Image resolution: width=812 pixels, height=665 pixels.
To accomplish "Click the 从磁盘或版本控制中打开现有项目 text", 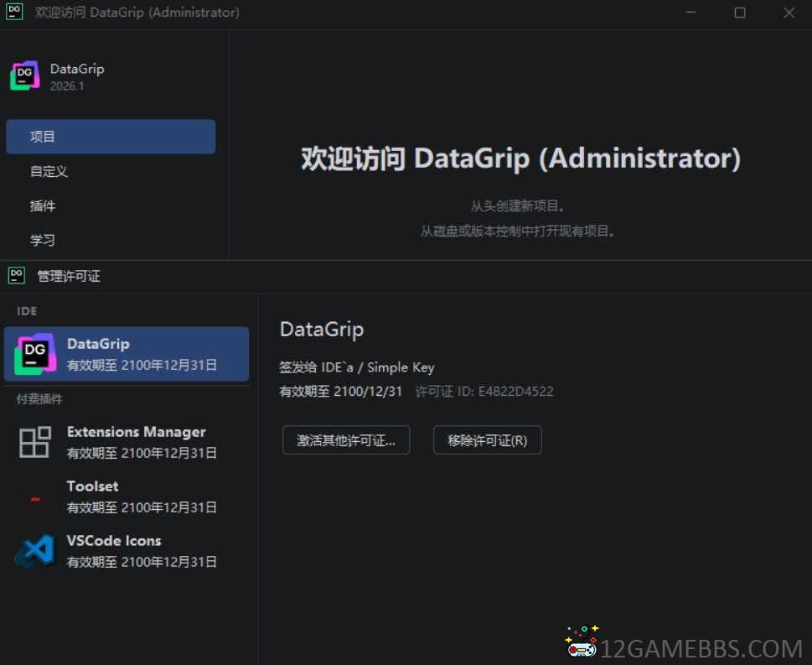I will click(517, 231).
